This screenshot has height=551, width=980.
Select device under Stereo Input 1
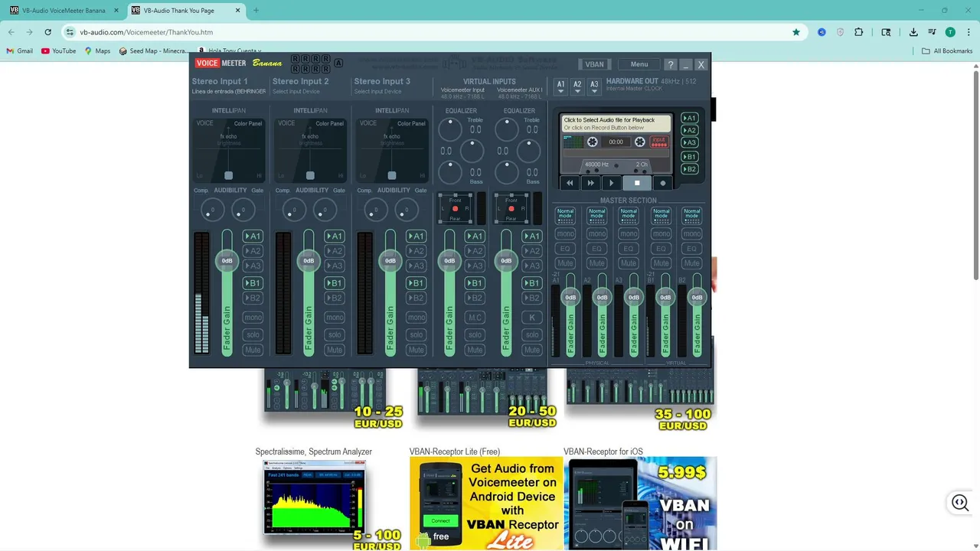click(x=229, y=92)
